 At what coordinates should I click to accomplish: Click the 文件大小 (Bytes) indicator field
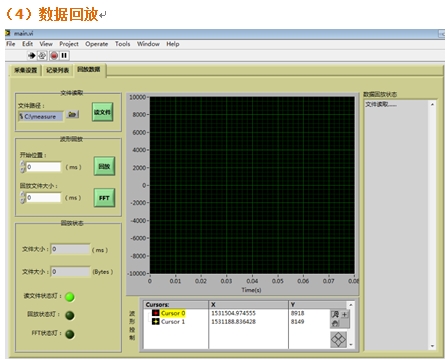pyautogui.click(x=70, y=272)
